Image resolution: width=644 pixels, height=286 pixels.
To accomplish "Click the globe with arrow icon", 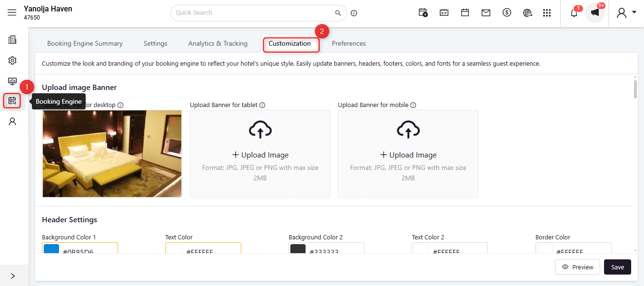I will click(527, 13).
